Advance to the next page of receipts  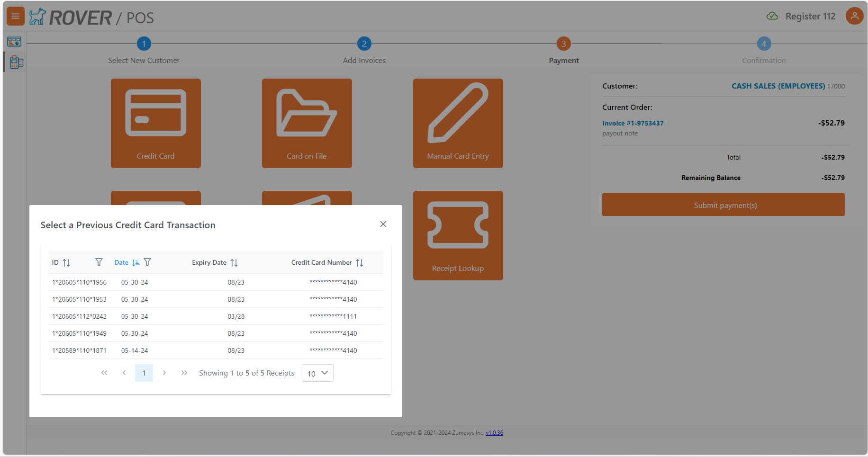[164, 373]
